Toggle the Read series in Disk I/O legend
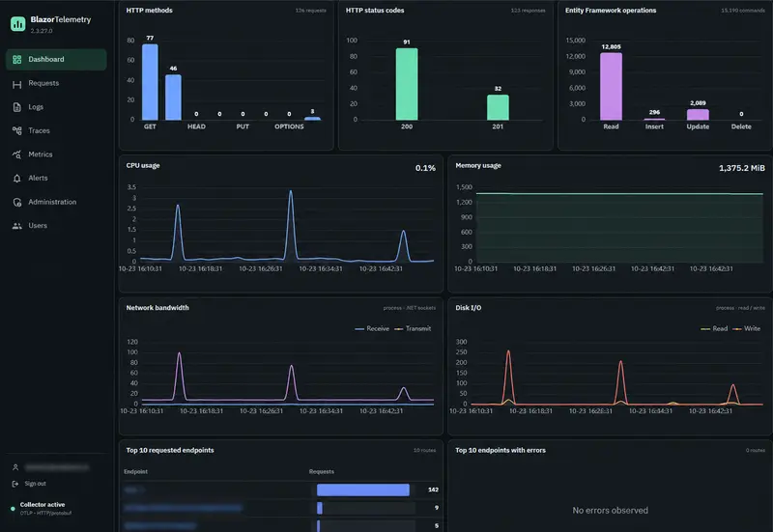This screenshot has width=773, height=532. click(x=714, y=328)
